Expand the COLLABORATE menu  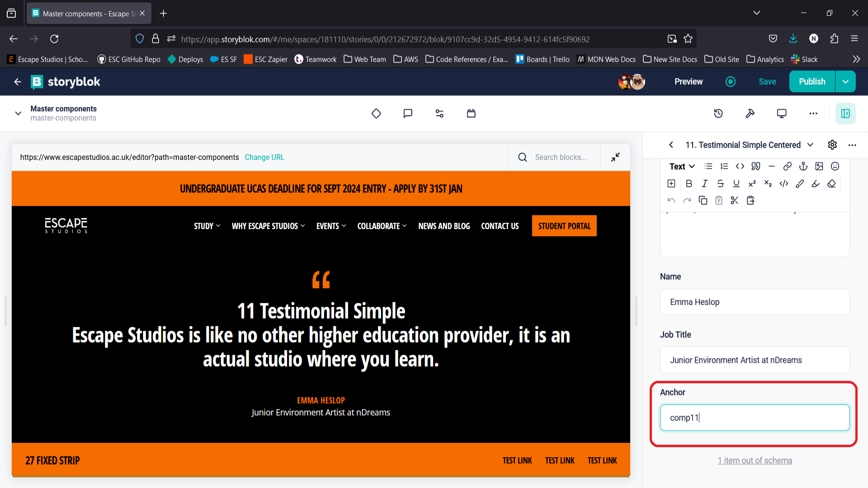(x=382, y=226)
